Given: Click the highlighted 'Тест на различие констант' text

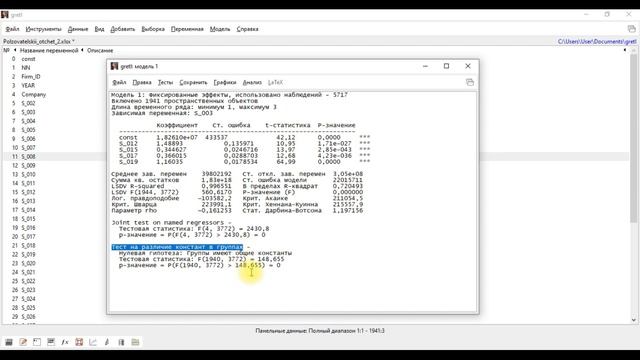Looking at the screenshot, I should coord(177,247).
